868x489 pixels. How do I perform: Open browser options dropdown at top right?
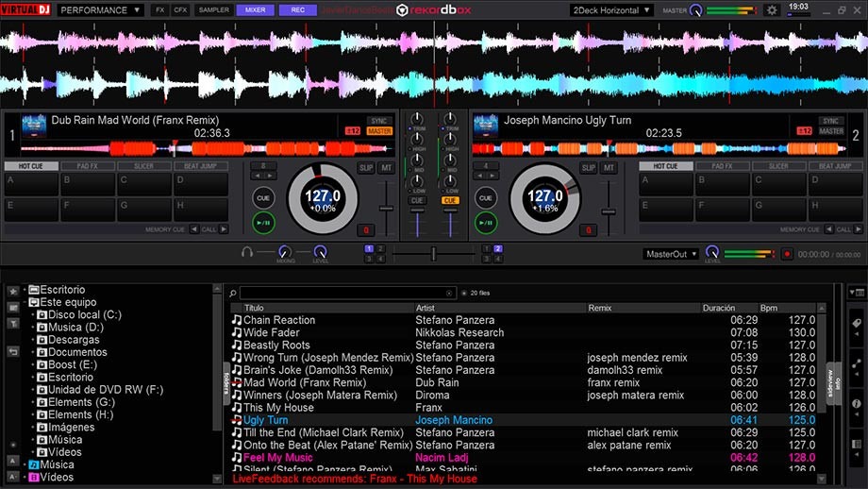point(857,292)
